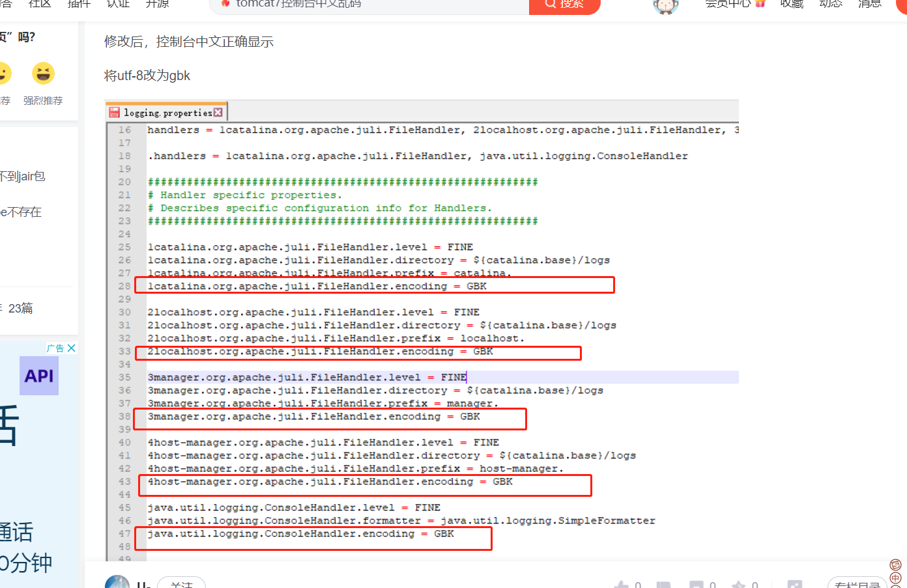Select 社区 in the top navigation
Viewport: 907px width, 588px height.
click(40, 4)
